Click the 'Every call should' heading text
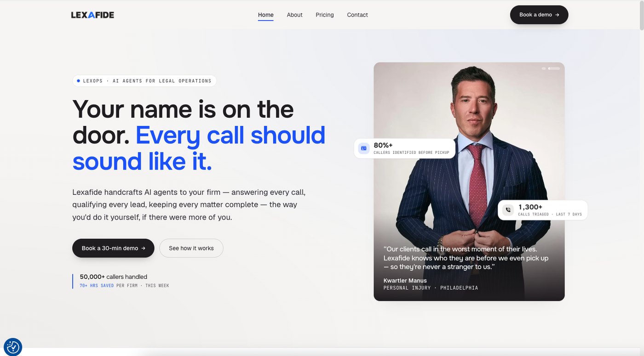The image size is (644, 356). (230, 135)
